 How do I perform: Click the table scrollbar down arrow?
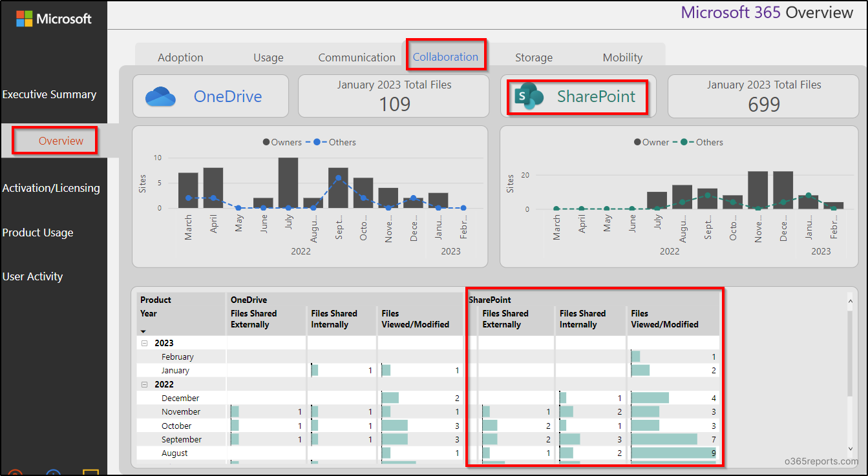pos(851,449)
